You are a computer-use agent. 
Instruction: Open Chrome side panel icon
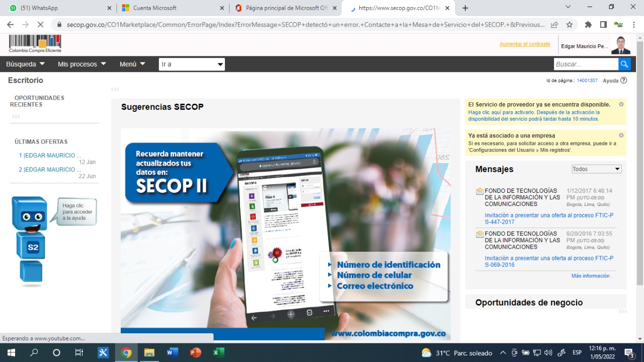point(603,24)
